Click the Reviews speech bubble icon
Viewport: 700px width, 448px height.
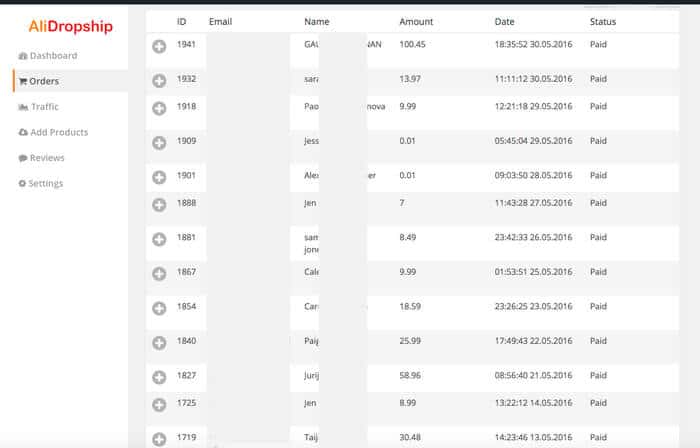(23, 158)
